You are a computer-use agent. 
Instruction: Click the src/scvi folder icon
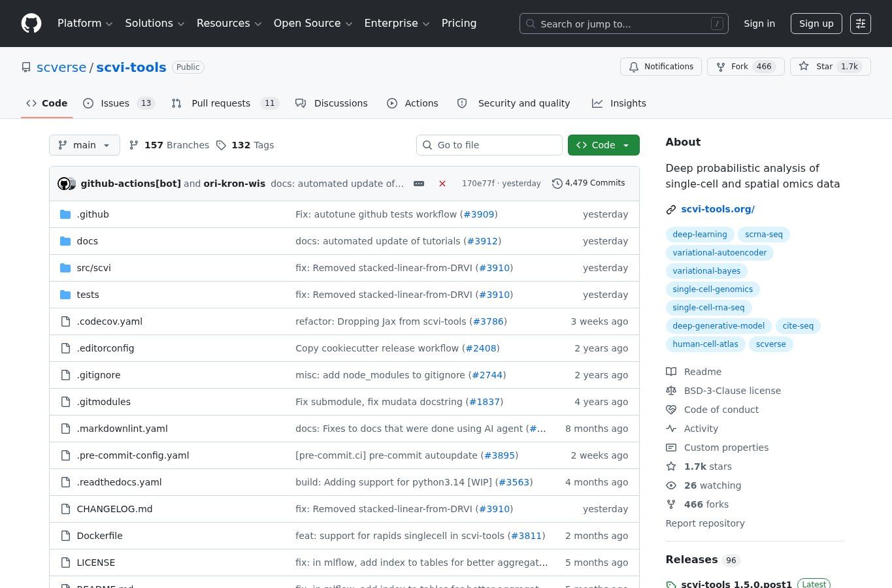point(65,268)
